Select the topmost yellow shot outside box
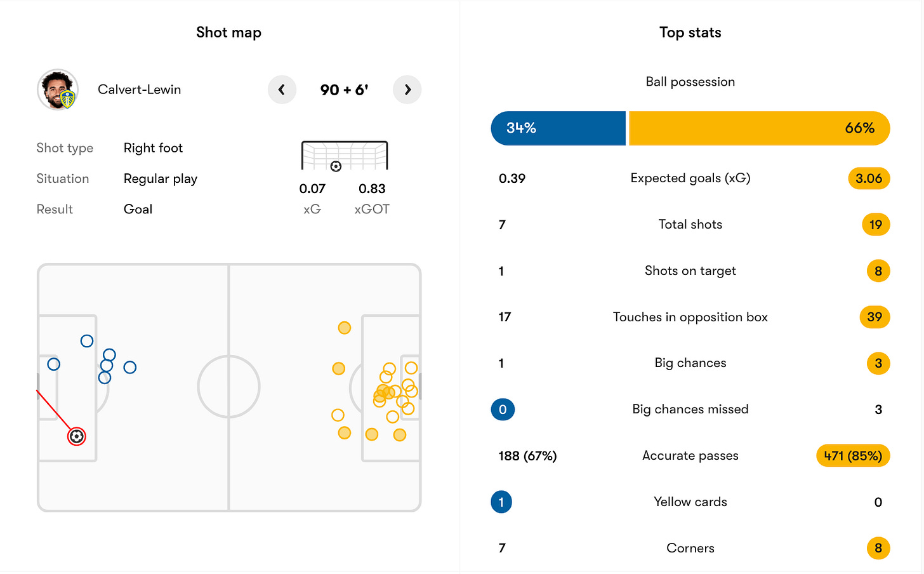The image size is (924, 574). pyautogui.click(x=345, y=328)
